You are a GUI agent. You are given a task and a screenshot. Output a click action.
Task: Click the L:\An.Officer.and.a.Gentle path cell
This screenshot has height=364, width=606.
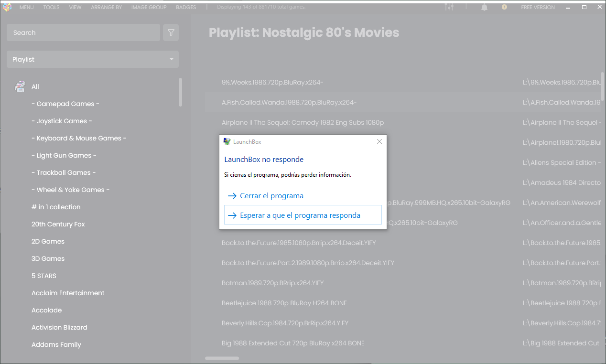click(562, 223)
